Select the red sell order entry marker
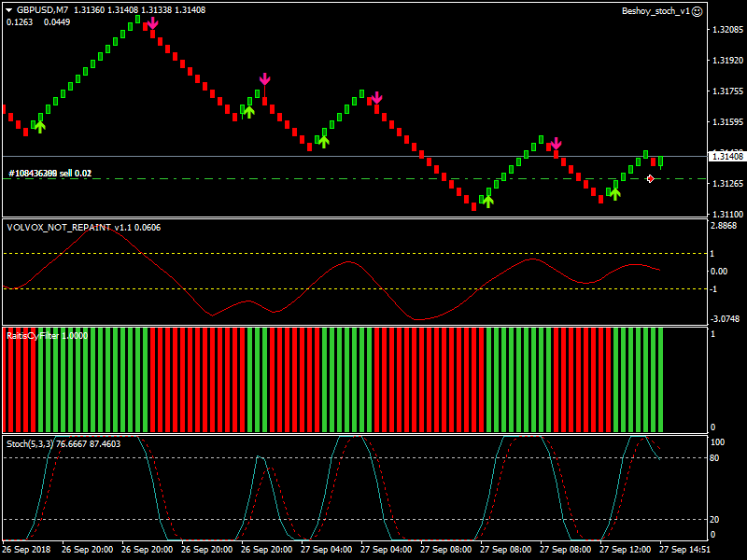Screen dimensions: 747x560 pyautogui.click(x=650, y=178)
